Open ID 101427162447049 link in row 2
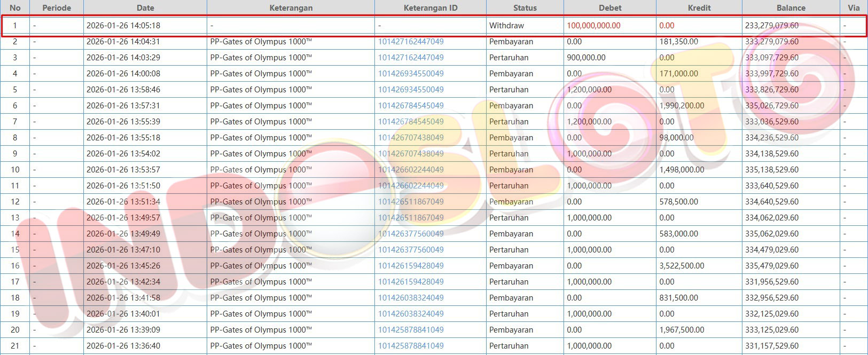The width and height of the screenshot is (868, 355). (x=411, y=42)
